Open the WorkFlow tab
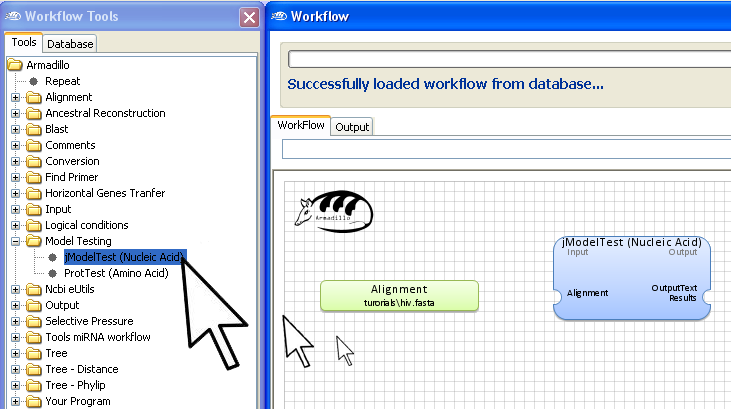 click(301, 125)
